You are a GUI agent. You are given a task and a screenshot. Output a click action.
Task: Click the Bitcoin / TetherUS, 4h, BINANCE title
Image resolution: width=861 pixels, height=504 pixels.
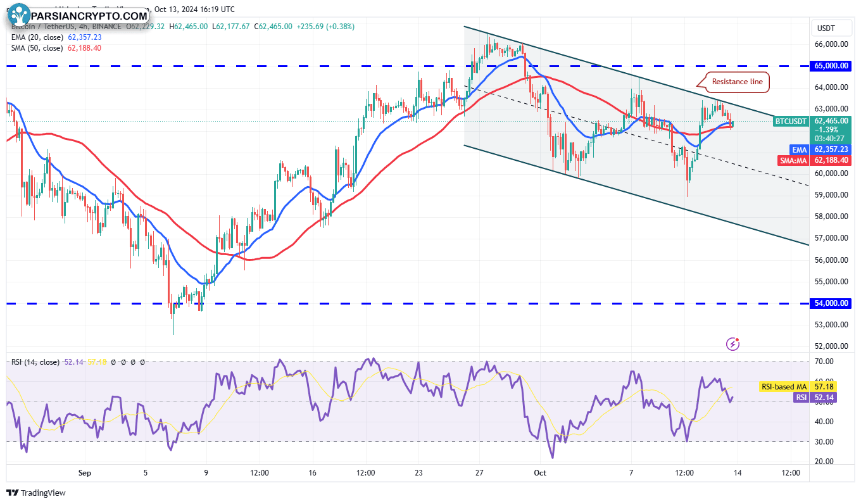(x=66, y=27)
